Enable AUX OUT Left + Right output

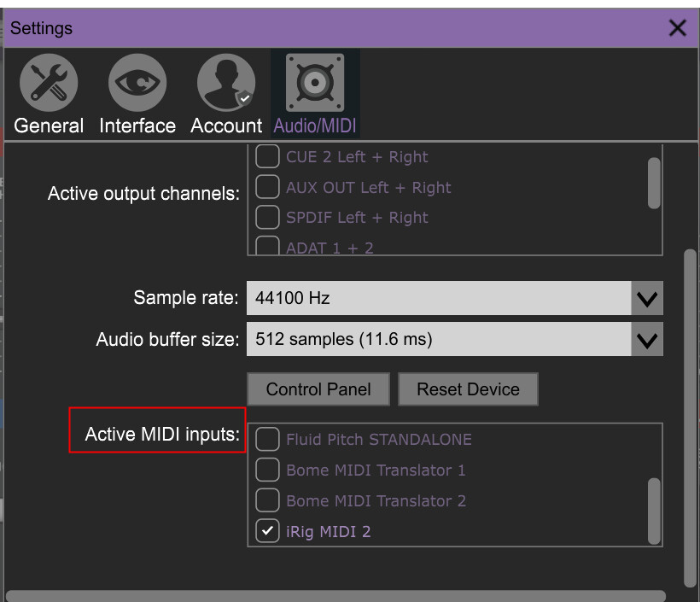268,188
